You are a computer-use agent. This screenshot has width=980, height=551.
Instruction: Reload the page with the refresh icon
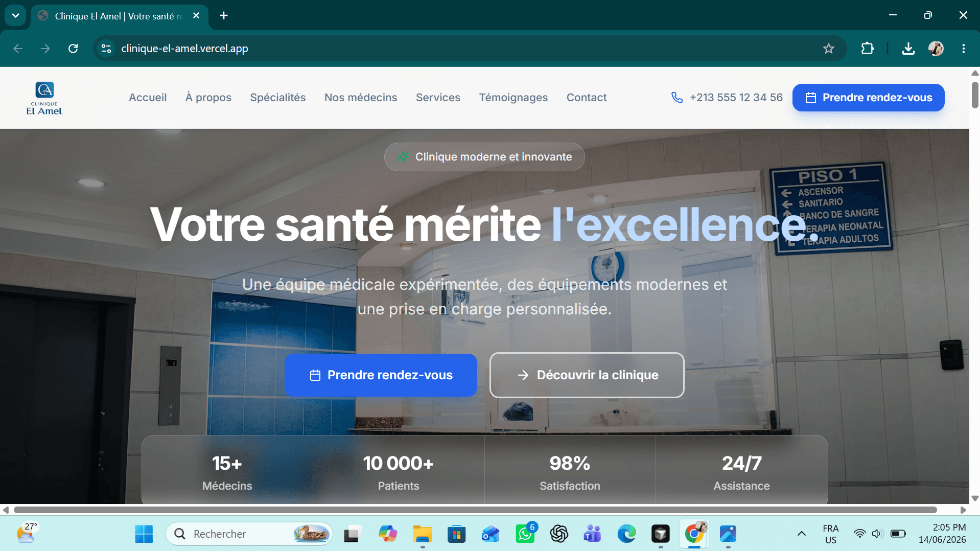pyautogui.click(x=73, y=49)
